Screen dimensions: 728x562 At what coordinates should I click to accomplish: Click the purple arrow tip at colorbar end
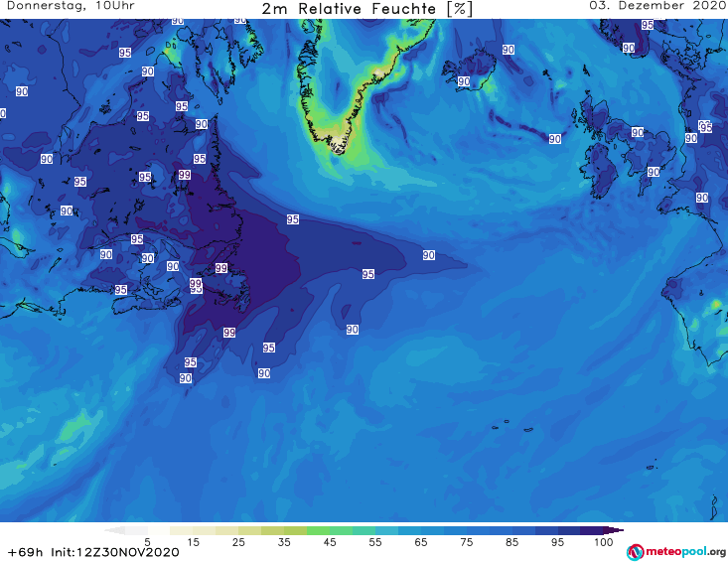614,530
